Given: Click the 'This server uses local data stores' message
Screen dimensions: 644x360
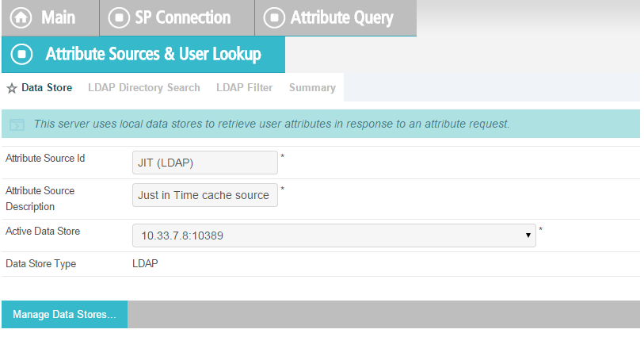Looking at the screenshot, I should pyautogui.click(x=272, y=124).
